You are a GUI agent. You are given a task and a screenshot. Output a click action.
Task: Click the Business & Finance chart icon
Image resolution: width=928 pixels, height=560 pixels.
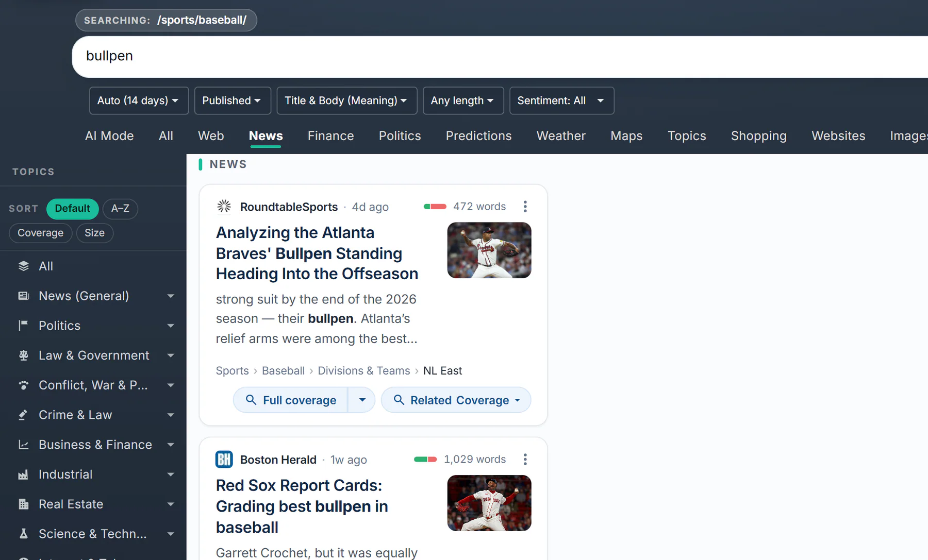(24, 445)
